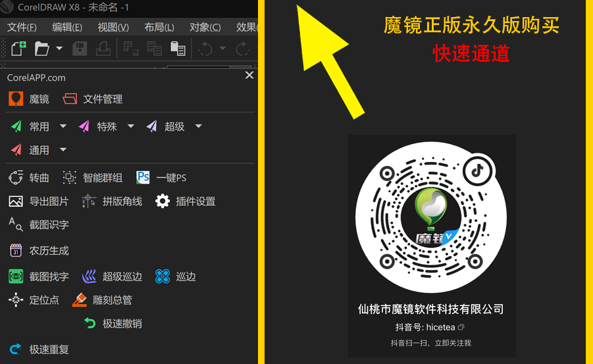Expand the Open folder dropdown arrow
Viewport: 593px width, 364px height.
[x=59, y=49]
